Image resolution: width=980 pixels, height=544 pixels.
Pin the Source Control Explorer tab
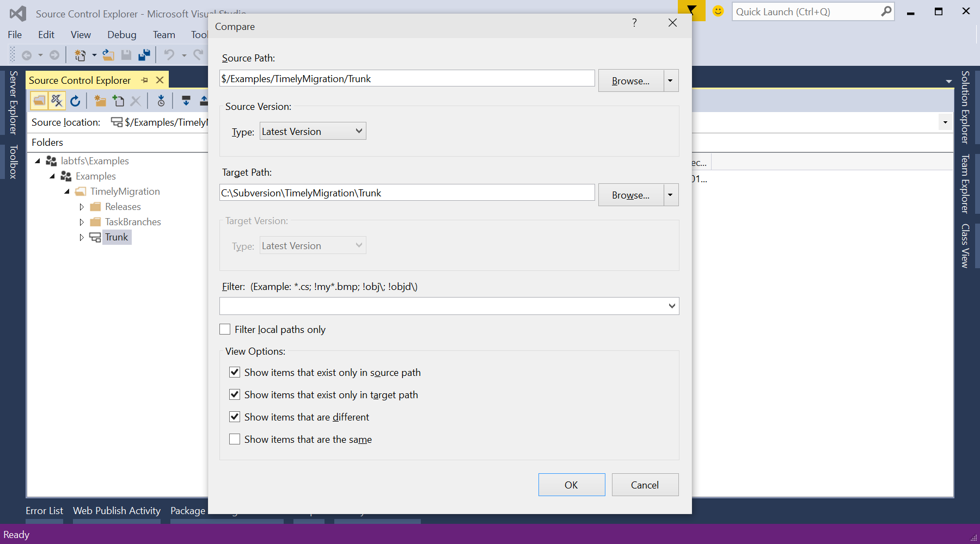point(145,80)
